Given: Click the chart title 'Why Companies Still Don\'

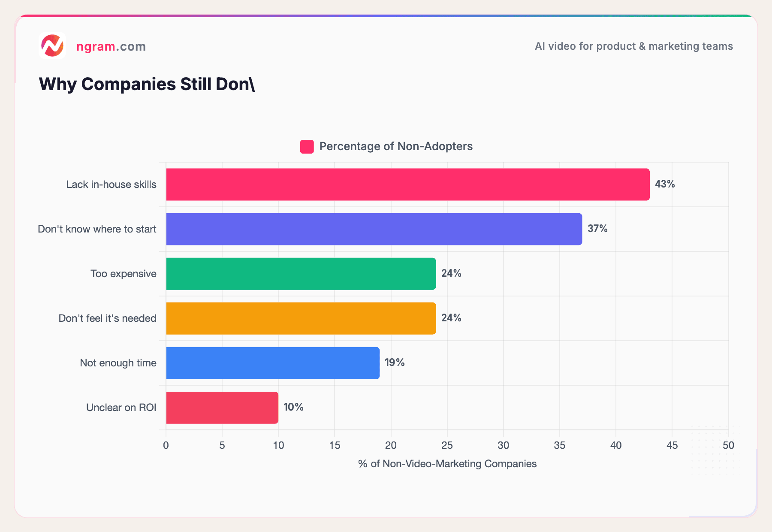Looking at the screenshot, I should pyautogui.click(x=147, y=84).
